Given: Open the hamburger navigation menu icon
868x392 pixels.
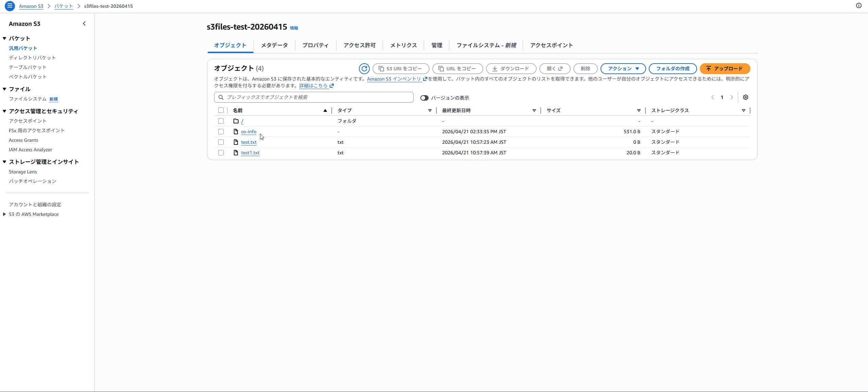Looking at the screenshot, I should pos(10,6).
